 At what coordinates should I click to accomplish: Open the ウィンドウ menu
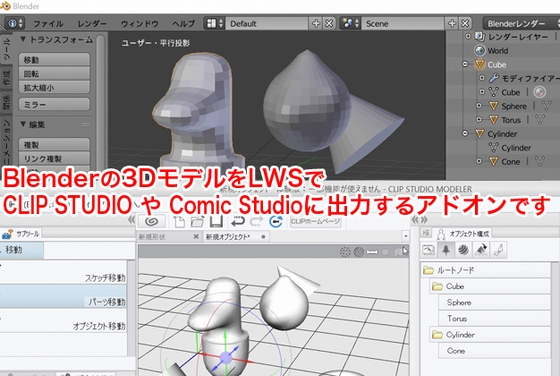coord(140,24)
